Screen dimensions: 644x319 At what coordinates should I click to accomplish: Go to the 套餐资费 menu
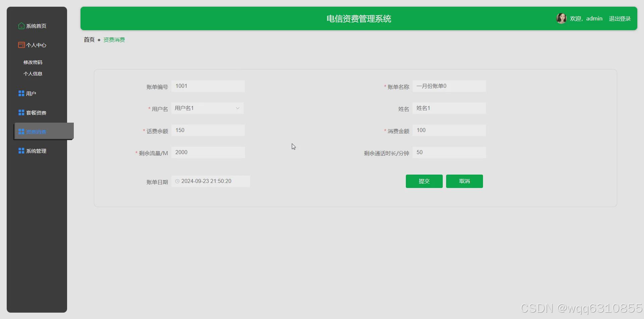click(x=37, y=113)
